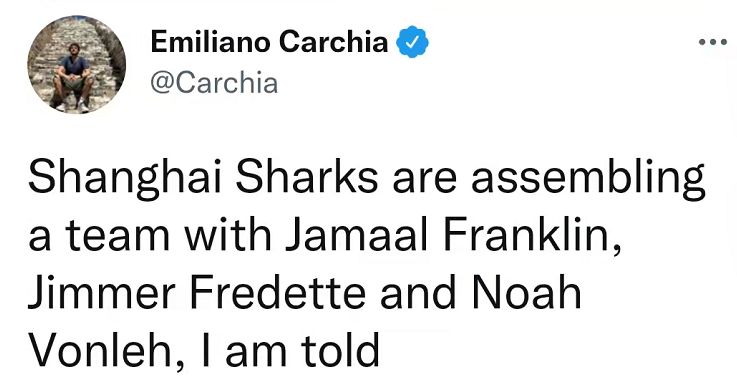737x391 pixels.
Task: Select the word "Shanghai" in the tweet
Action: 125,181
